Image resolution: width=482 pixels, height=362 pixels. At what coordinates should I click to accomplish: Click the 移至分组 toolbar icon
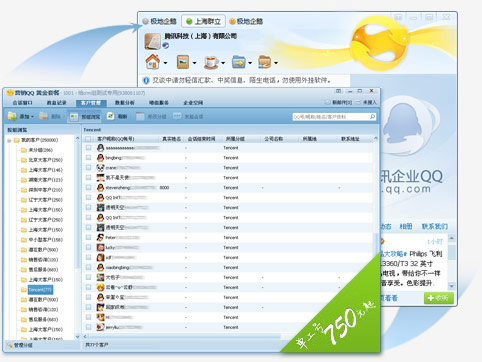click(x=140, y=116)
